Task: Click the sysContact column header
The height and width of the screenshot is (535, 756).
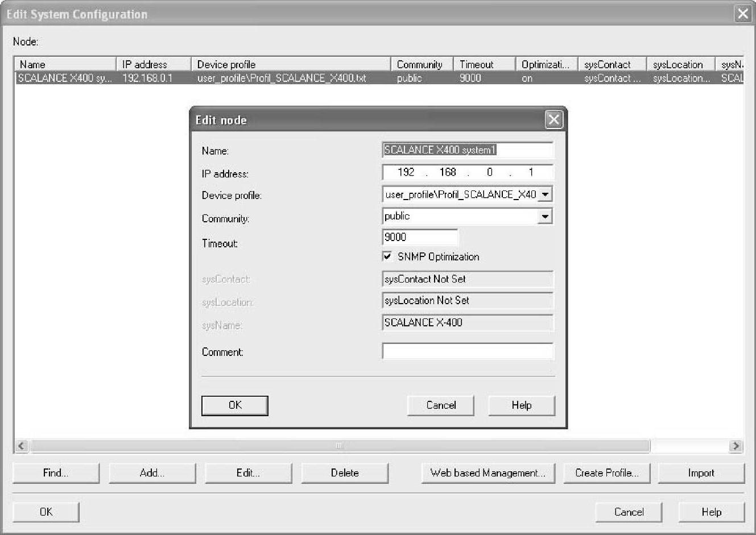Action: click(613, 64)
